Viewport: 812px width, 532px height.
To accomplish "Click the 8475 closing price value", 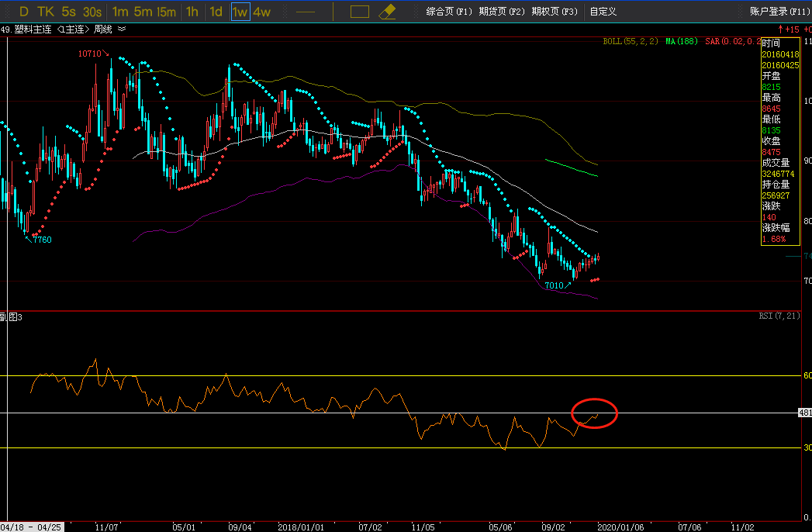I will (x=771, y=152).
